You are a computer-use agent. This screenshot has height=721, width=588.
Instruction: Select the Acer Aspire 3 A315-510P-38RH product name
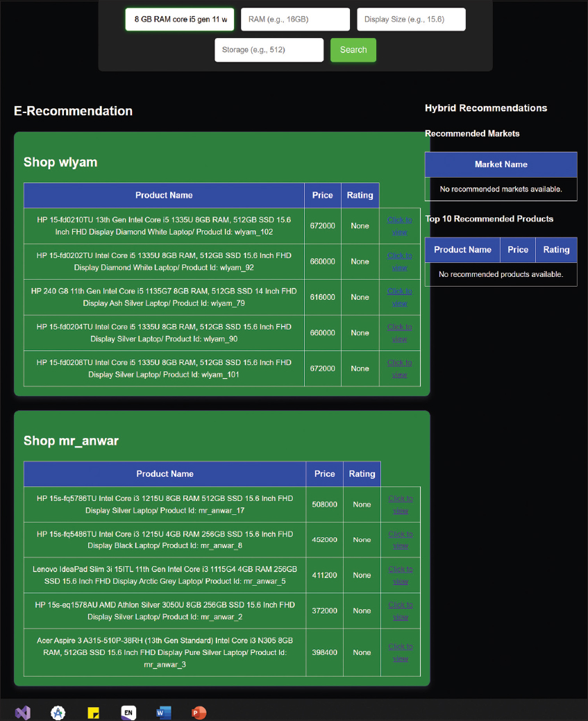(165, 652)
